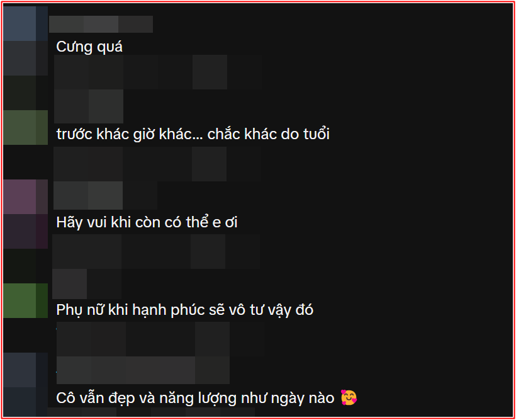Open blurred username directly above "Cô vẫn đẹp" comment
The width and height of the screenshot is (516, 420).
(x=143, y=370)
